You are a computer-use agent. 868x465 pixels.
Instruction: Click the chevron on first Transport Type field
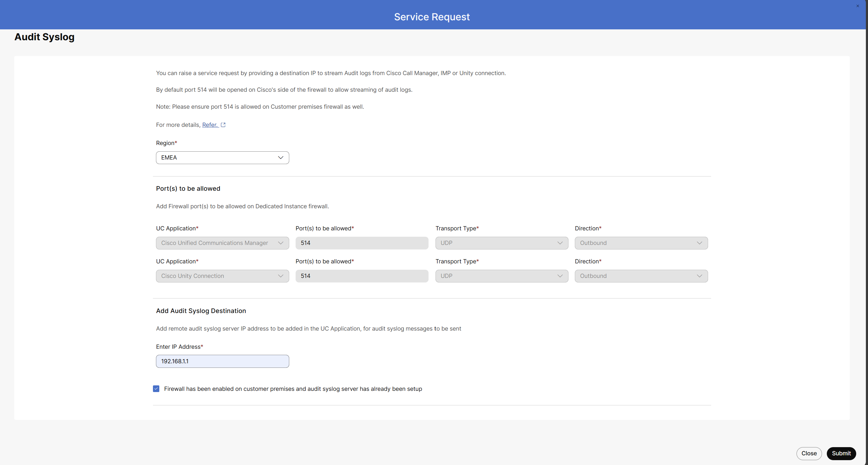coord(560,243)
